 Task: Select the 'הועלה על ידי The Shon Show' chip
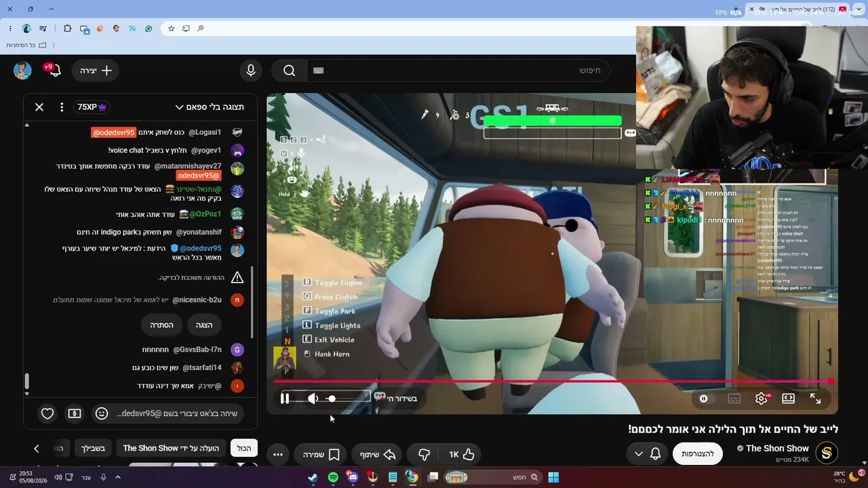point(171,448)
